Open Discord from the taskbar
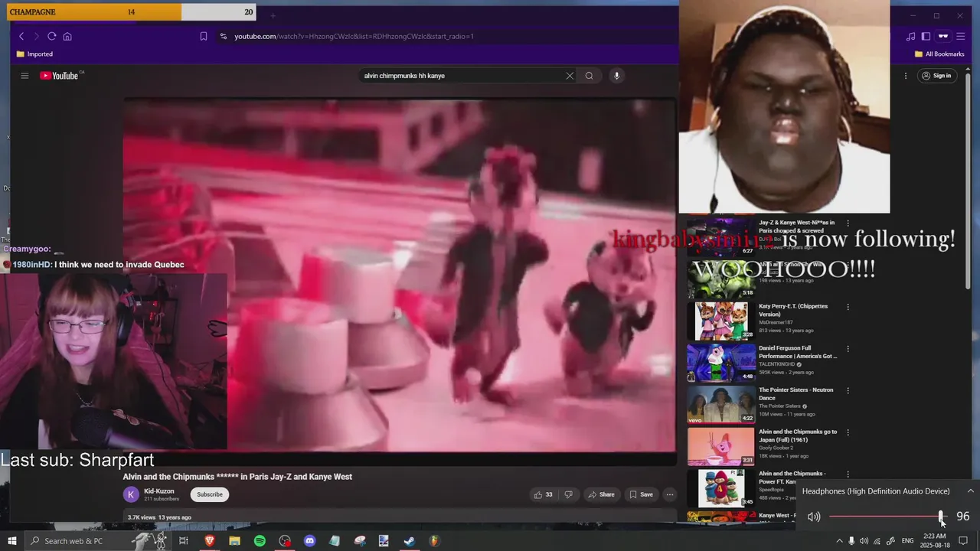 point(309,541)
